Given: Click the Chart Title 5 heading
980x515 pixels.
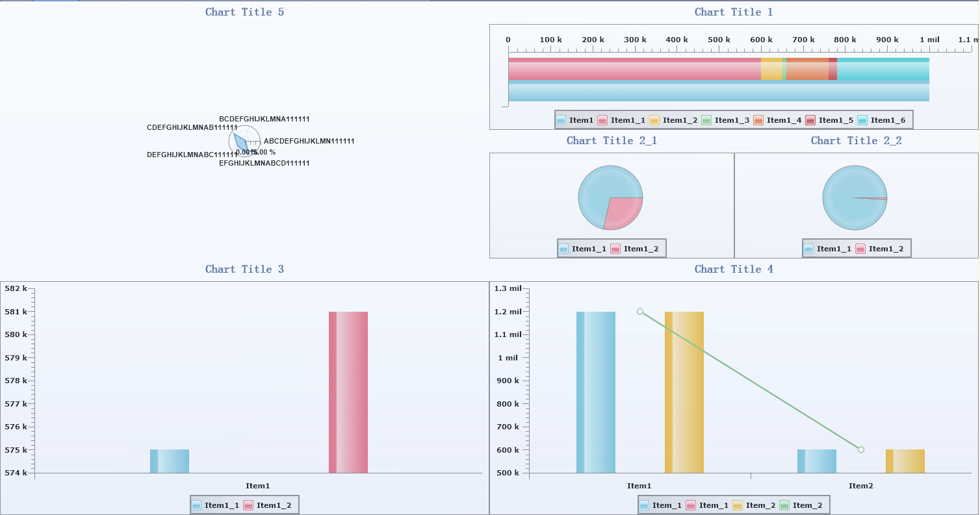Looking at the screenshot, I should coord(244,12).
